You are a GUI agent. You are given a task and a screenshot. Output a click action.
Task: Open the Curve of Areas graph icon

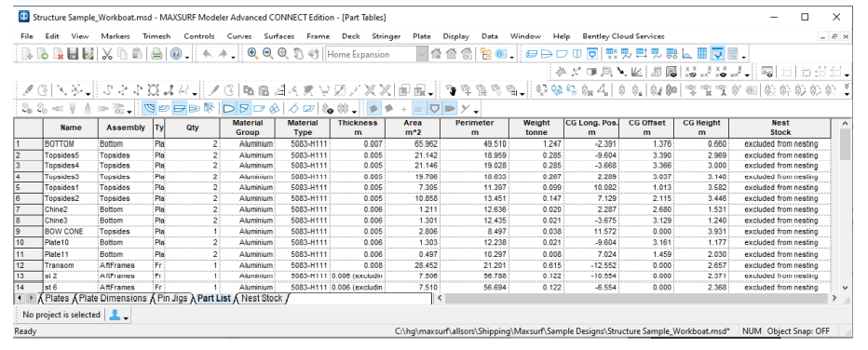(687, 54)
